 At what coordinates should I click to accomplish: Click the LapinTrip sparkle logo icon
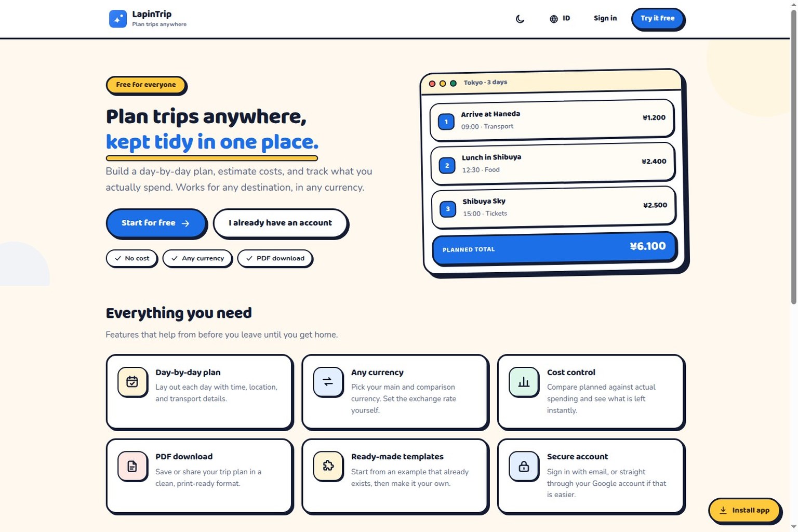coord(118,19)
